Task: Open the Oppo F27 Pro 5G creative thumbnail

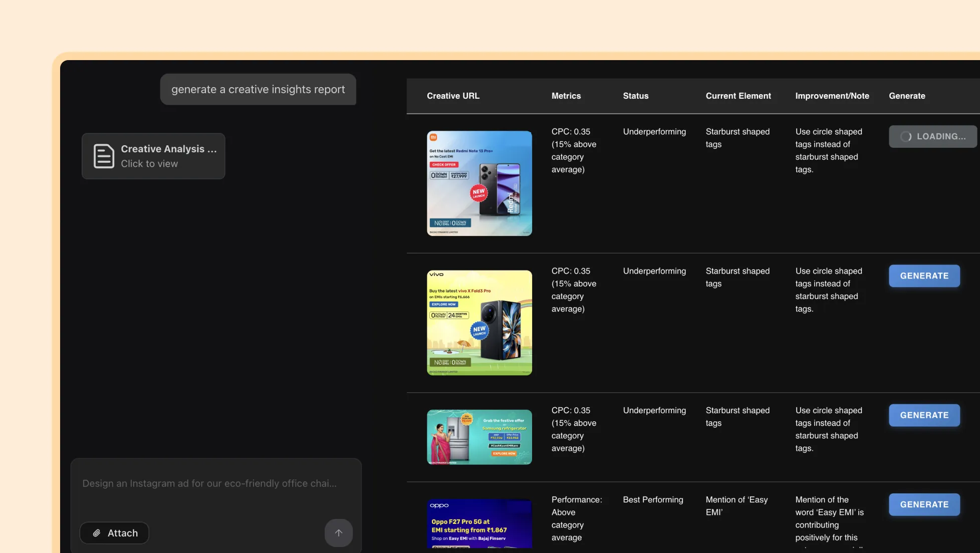Action: coord(479,523)
